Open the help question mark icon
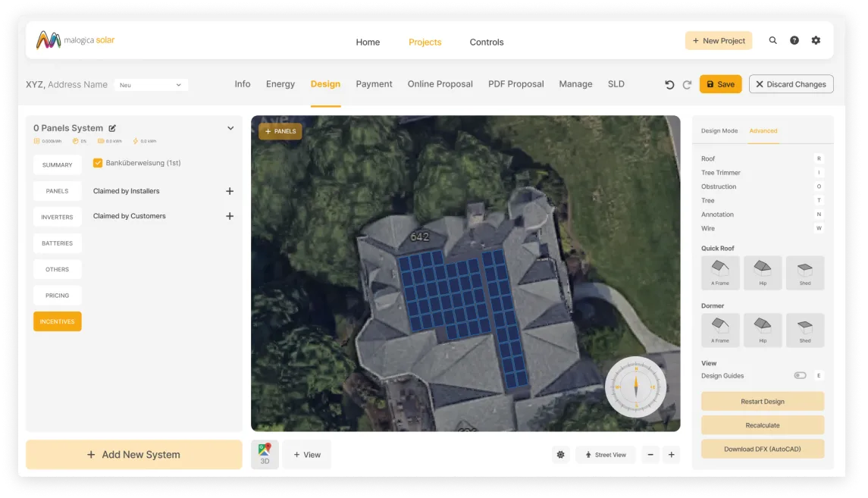 [794, 41]
